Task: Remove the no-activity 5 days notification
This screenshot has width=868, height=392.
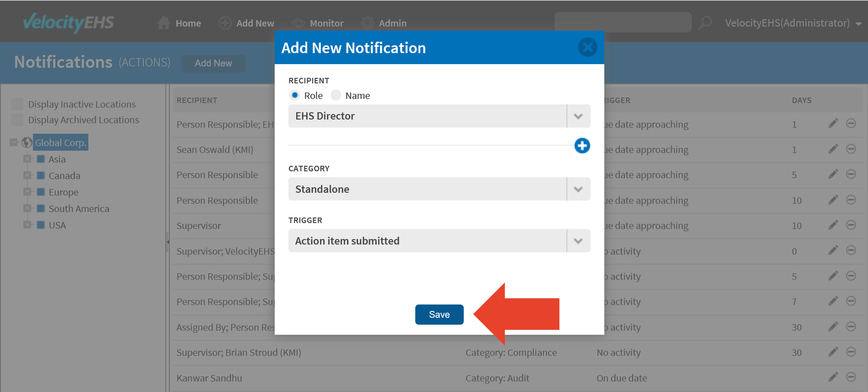Action: [851, 276]
